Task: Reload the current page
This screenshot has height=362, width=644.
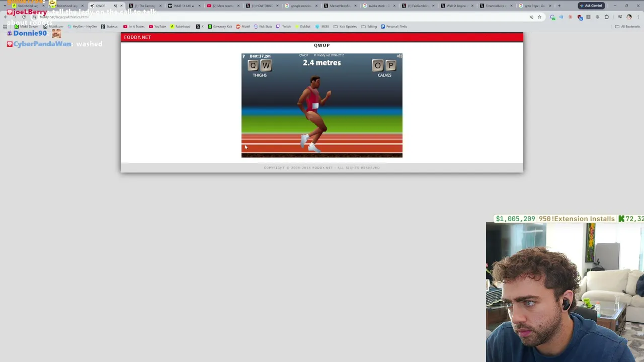Action: (24, 17)
